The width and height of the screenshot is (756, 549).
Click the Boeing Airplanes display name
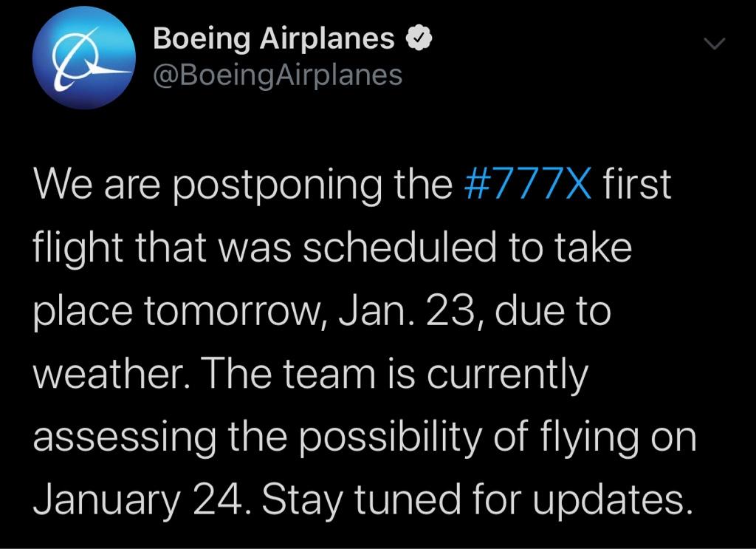(274, 38)
